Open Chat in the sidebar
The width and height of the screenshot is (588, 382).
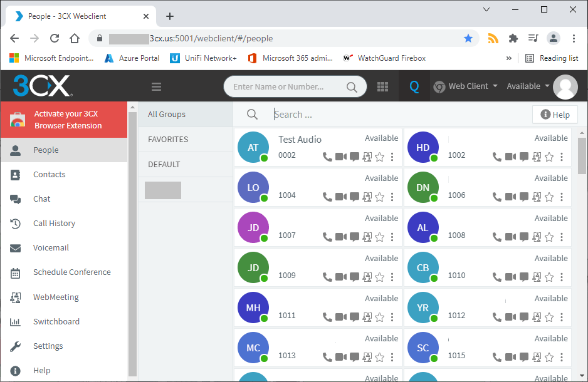click(x=64, y=199)
